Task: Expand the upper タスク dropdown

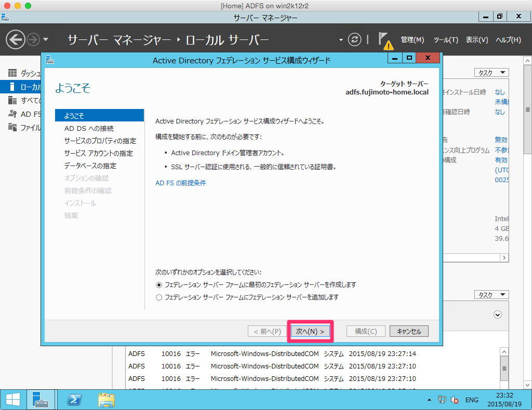Action: [x=491, y=73]
